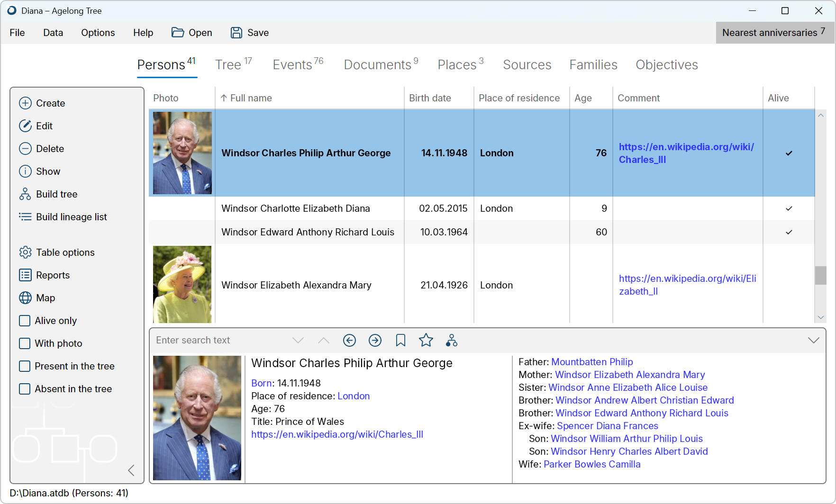Click the Build tree icon
Image resolution: width=836 pixels, height=504 pixels.
pyautogui.click(x=26, y=194)
